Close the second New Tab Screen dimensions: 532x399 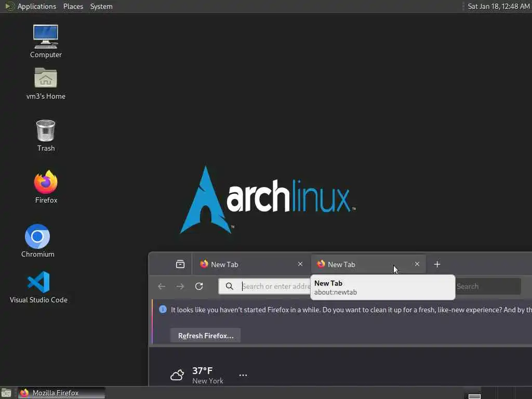(417, 264)
